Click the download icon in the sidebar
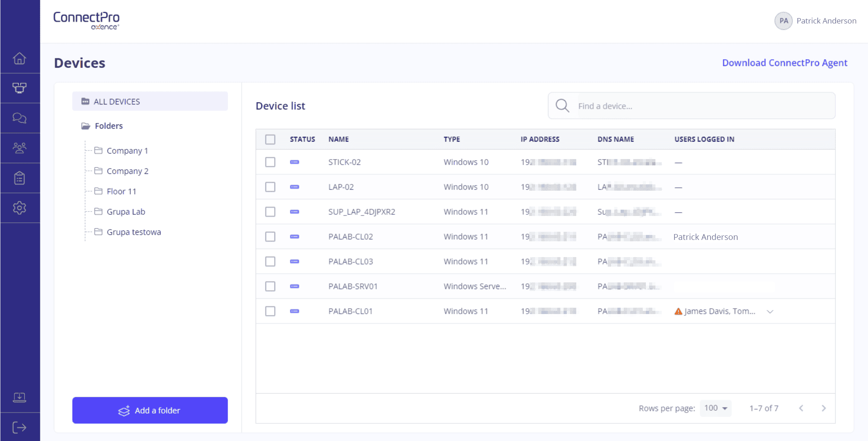Viewport: 868px width, 441px height. coord(19,397)
